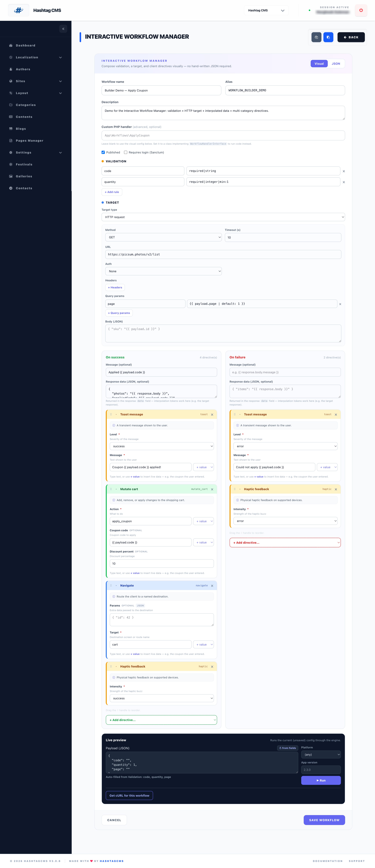This screenshot has height=868, width=375.
Task: Grab the Mutate cart drag handle
Action: tap(111, 489)
